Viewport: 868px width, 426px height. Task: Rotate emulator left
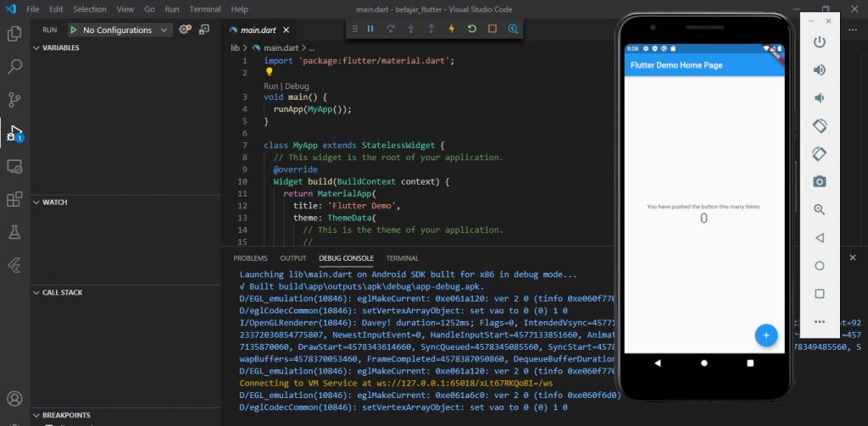820,125
